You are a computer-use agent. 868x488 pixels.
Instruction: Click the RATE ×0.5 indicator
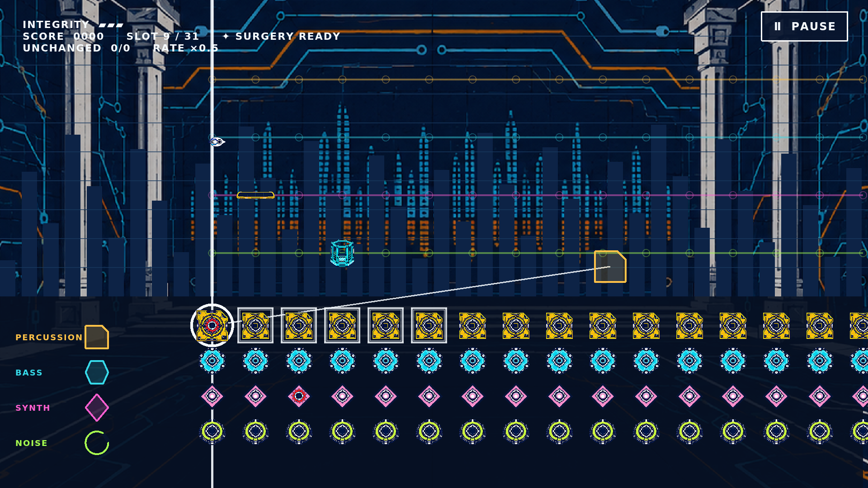pos(186,48)
